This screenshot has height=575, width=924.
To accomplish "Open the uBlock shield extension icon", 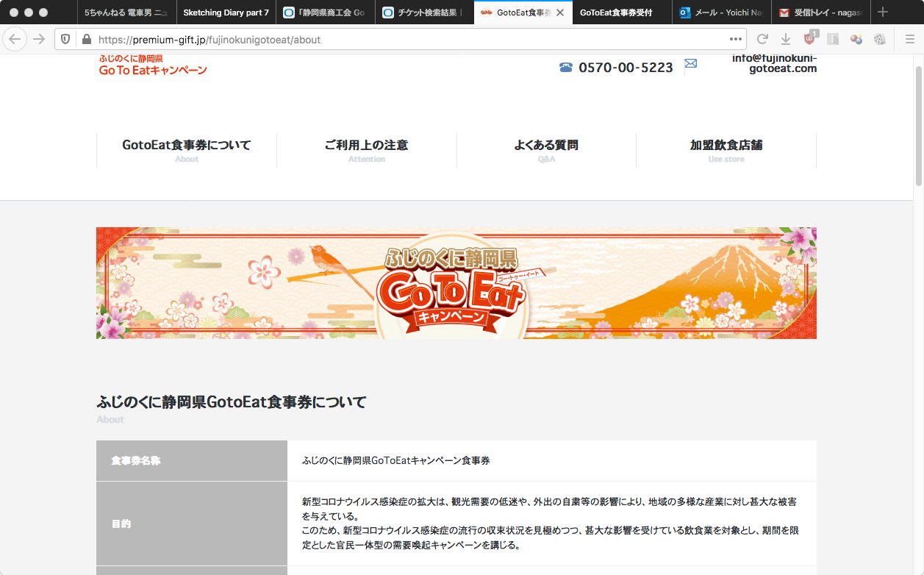I will [810, 38].
